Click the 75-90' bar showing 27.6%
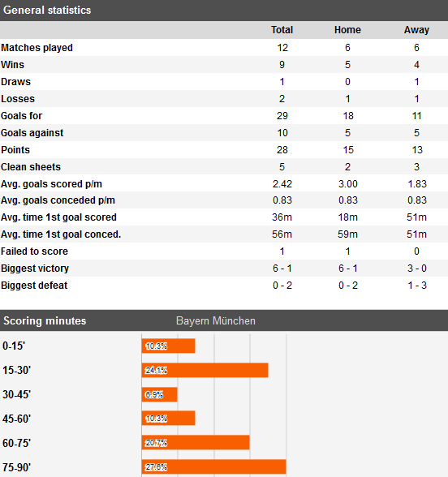 (x=214, y=466)
